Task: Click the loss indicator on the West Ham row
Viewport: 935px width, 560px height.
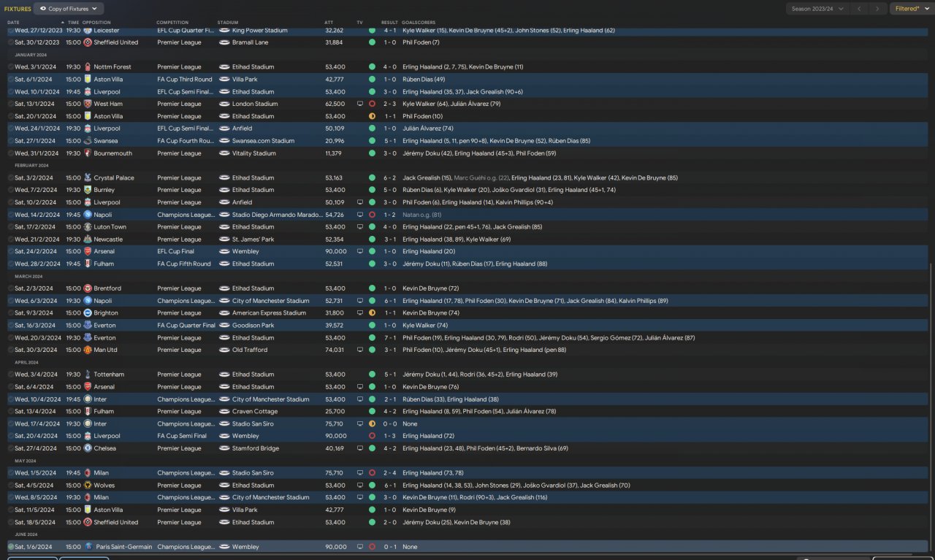Action: click(x=372, y=104)
